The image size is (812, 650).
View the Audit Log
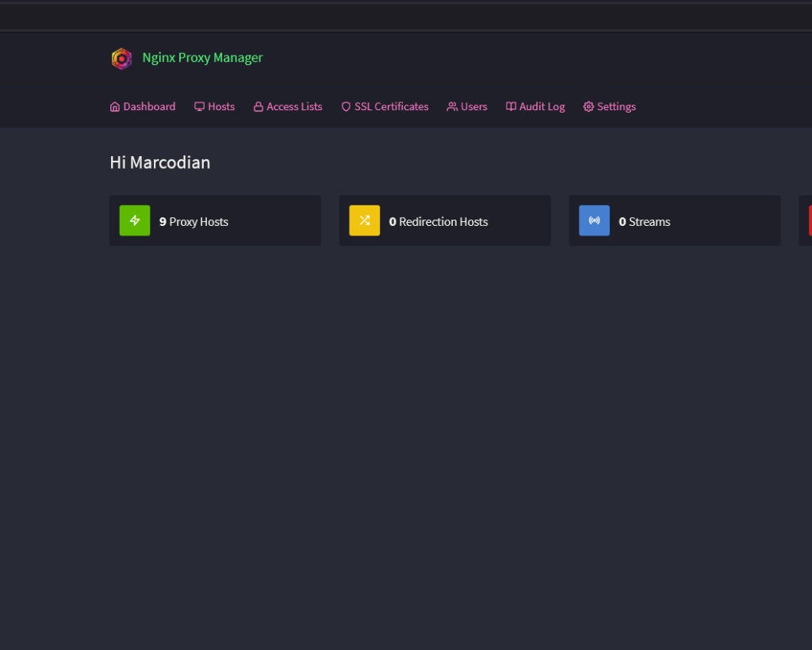pyautogui.click(x=542, y=107)
